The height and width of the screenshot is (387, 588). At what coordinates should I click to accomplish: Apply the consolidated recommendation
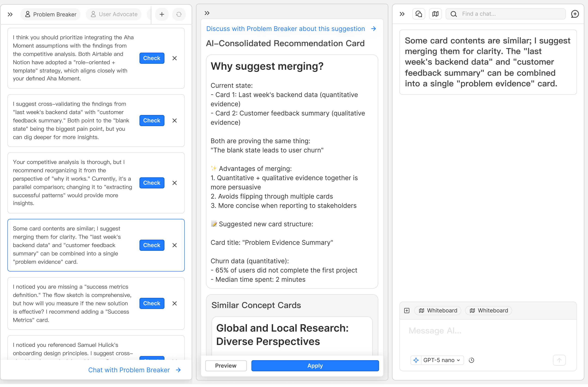[x=315, y=366]
